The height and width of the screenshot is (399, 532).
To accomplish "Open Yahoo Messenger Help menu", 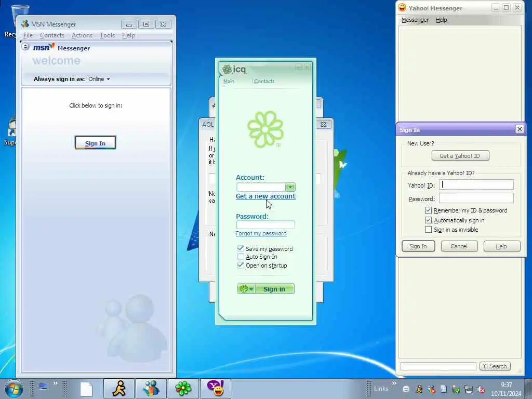I will click(x=441, y=20).
